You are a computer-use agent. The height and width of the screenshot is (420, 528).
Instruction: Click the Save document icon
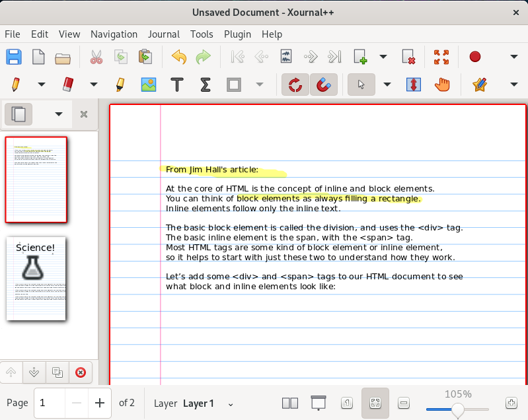coord(13,57)
